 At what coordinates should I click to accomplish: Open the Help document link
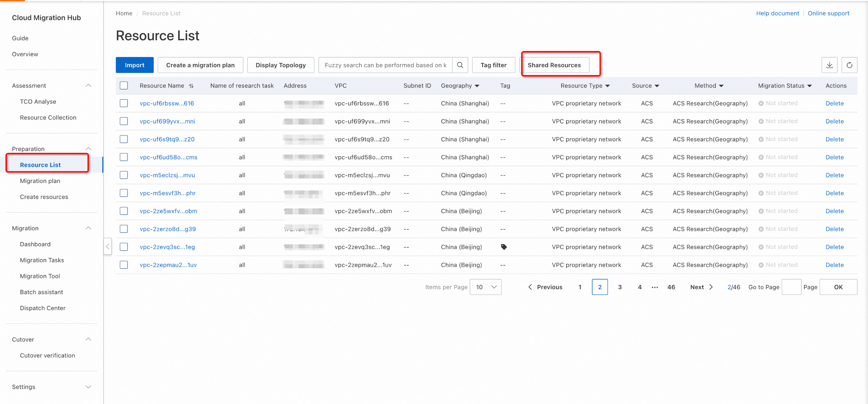pos(777,13)
